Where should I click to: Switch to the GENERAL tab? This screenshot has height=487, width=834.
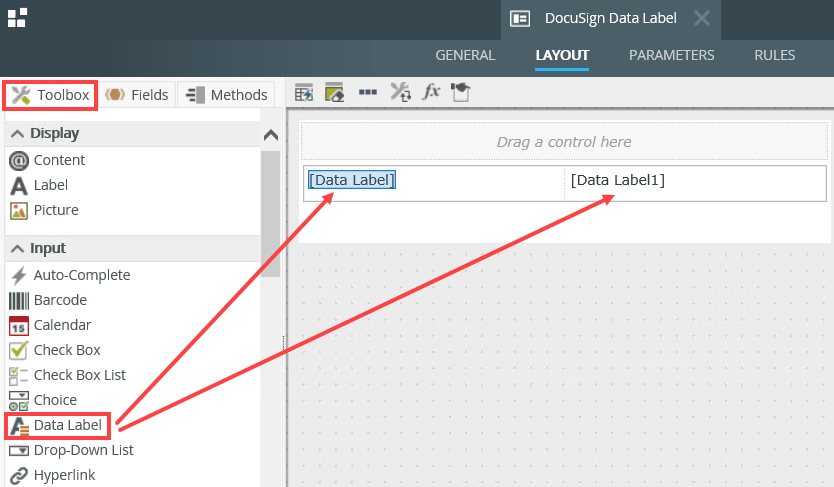click(x=465, y=55)
